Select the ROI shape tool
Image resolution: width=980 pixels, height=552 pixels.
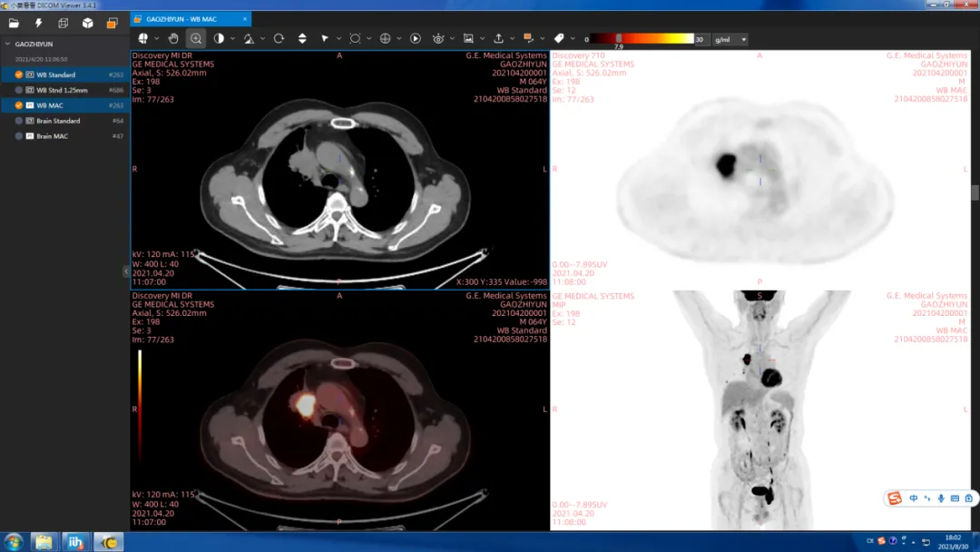click(x=355, y=39)
